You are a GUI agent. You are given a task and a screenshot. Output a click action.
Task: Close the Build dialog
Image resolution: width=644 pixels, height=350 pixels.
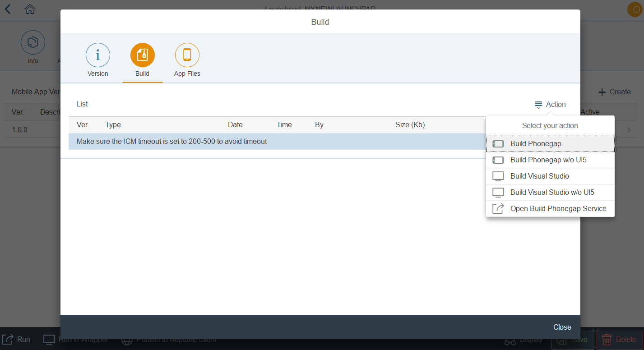[562, 327]
